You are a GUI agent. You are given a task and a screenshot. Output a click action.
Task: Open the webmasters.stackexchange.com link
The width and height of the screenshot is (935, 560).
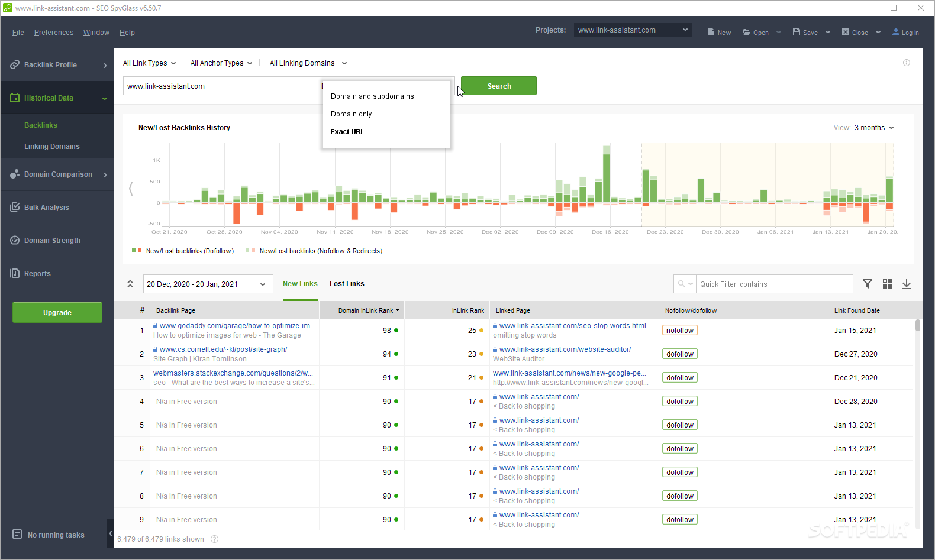tap(233, 373)
